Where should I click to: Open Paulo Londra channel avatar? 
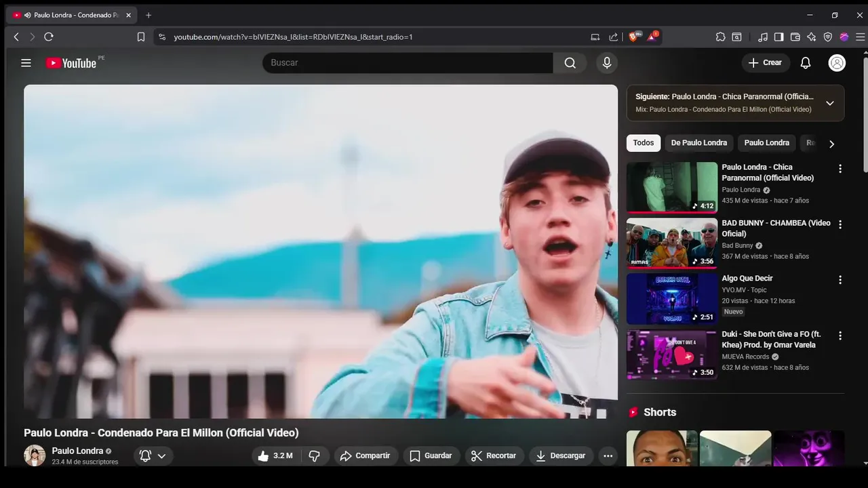(x=35, y=455)
